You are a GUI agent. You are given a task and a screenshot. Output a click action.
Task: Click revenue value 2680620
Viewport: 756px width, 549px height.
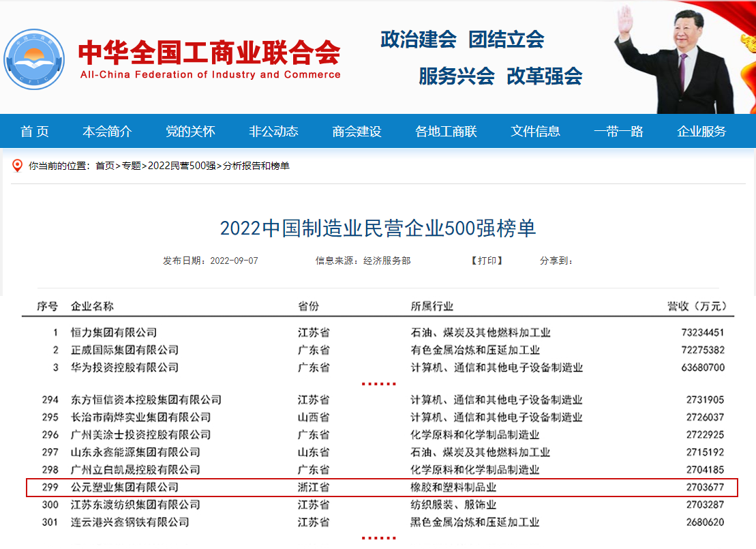[706, 522]
